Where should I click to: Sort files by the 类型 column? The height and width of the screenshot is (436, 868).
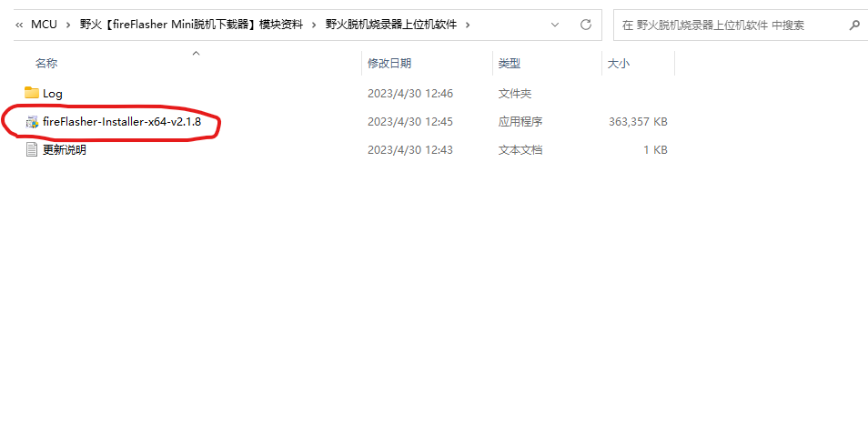point(510,64)
